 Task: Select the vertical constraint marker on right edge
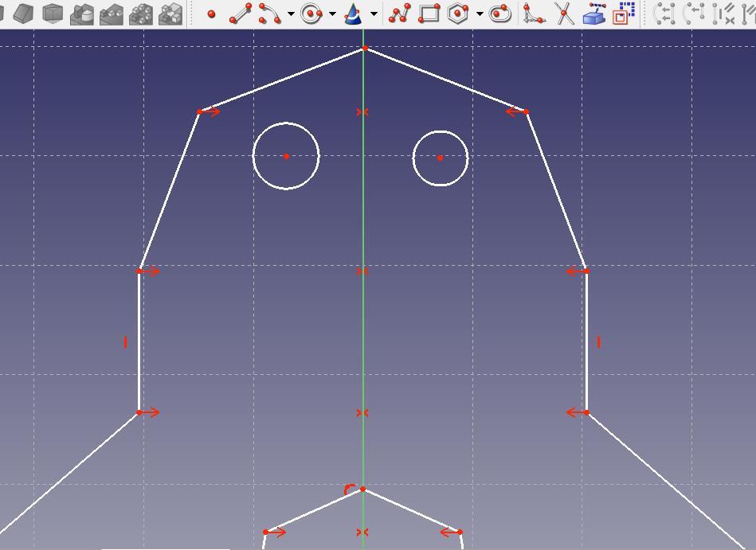tap(599, 342)
